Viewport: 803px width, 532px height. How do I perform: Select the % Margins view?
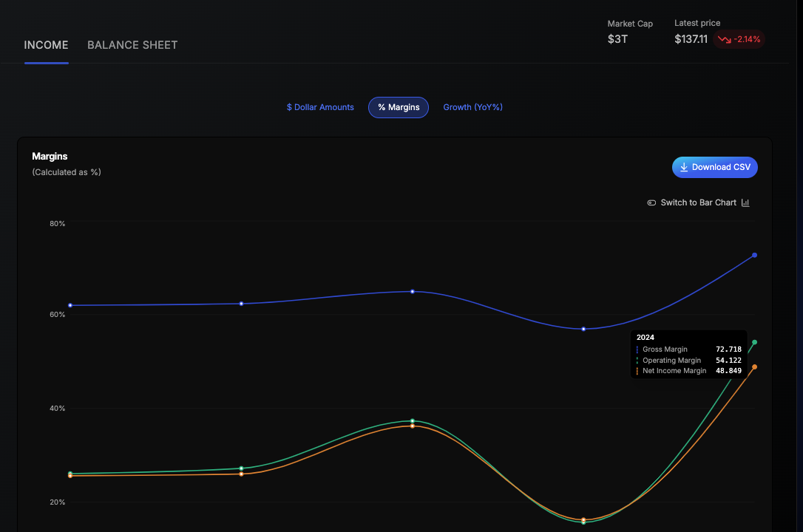pos(399,107)
